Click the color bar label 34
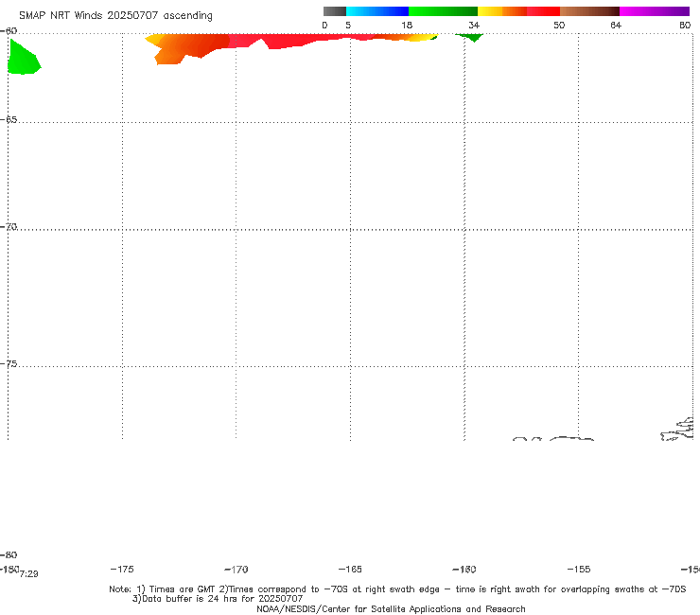 [474, 25]
